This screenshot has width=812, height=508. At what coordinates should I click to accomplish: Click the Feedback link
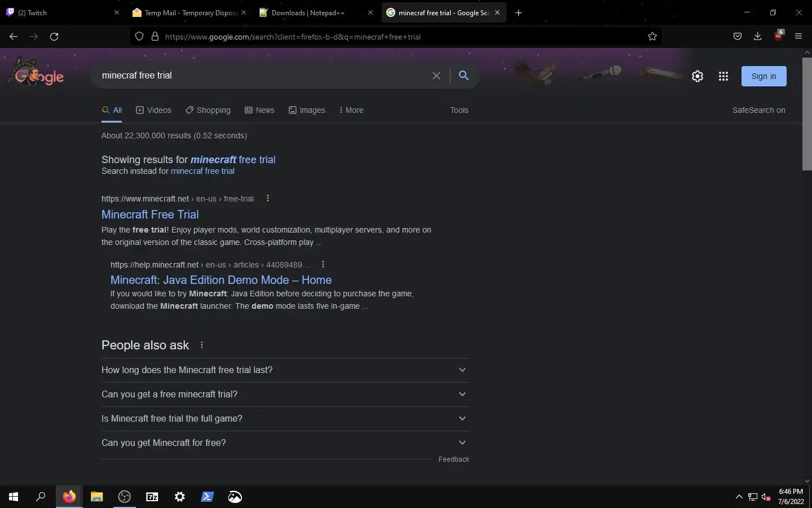[454, 459]
